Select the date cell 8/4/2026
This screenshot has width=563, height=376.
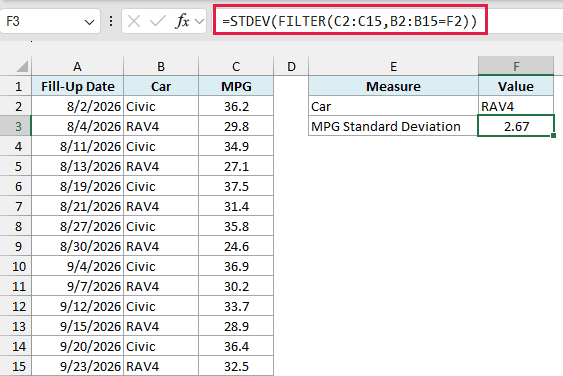point(78,126)
